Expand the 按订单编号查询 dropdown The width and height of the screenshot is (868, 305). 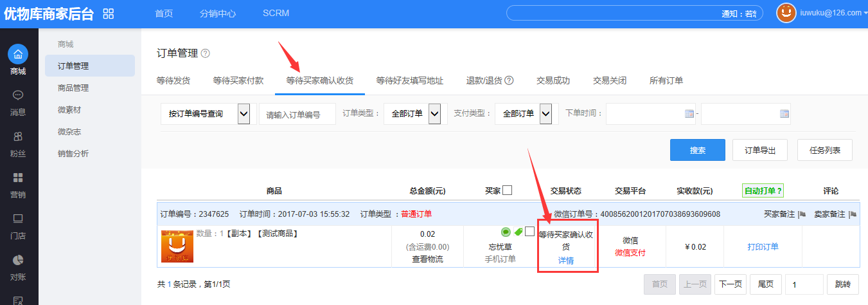pyautogui.click(x=244, y=114)
